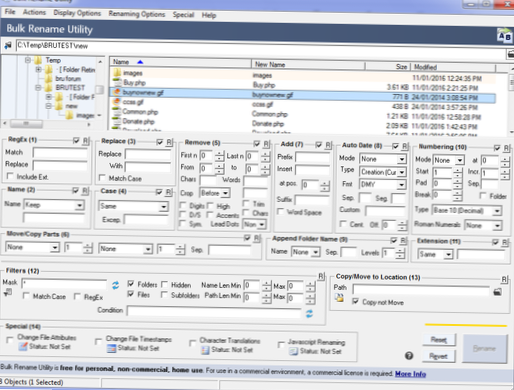Click the AB logo icon in header
514x390 pixels.
click(504, 36)
